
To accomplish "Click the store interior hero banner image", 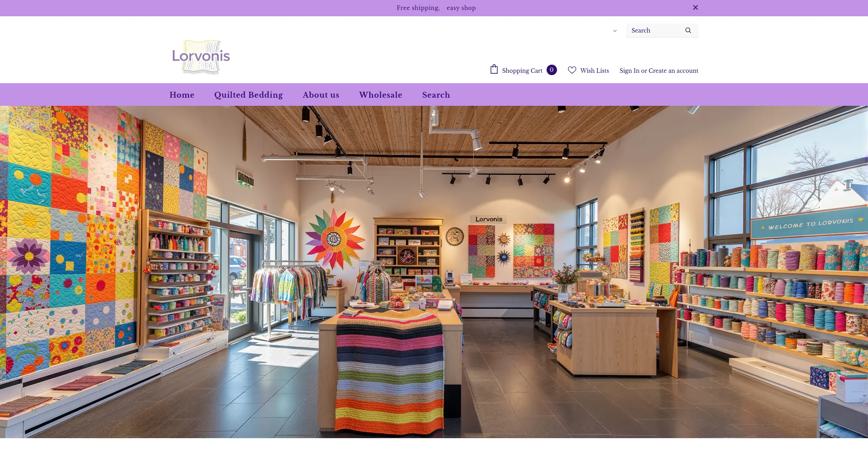I will [x=434, y=272].
